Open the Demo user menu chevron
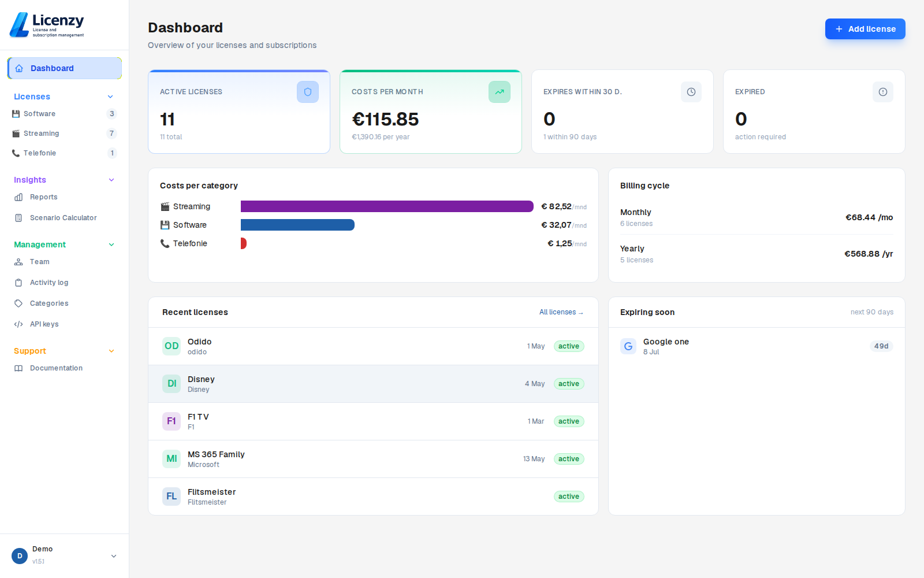 pyautogui.click(x=114, y=556)
